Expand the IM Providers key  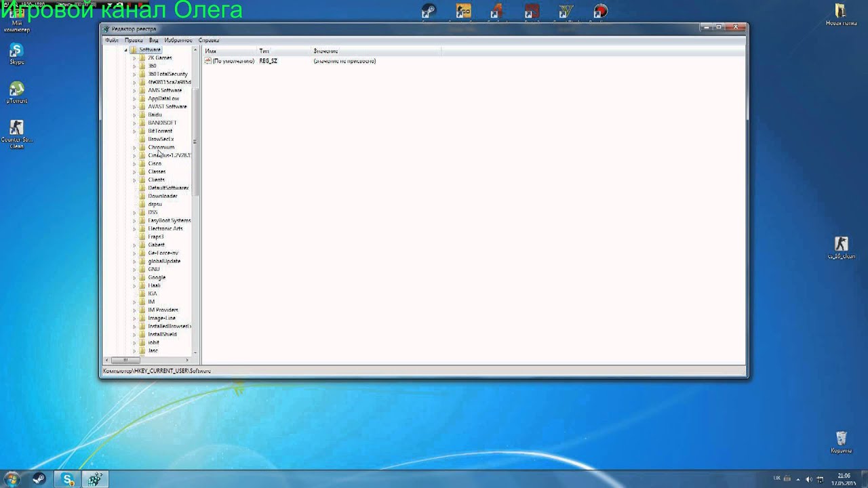point(134,310)
